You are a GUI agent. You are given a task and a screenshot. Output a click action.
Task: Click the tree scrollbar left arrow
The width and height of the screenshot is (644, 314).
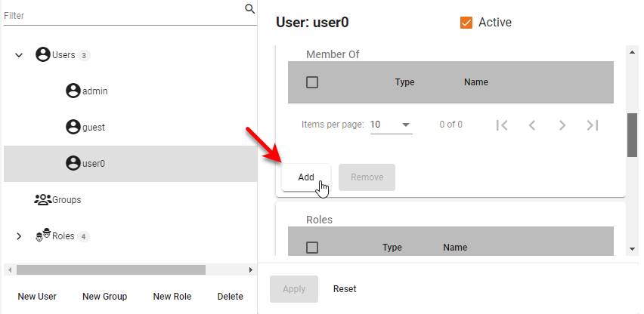pyautogui.click(x=10, y=269)
